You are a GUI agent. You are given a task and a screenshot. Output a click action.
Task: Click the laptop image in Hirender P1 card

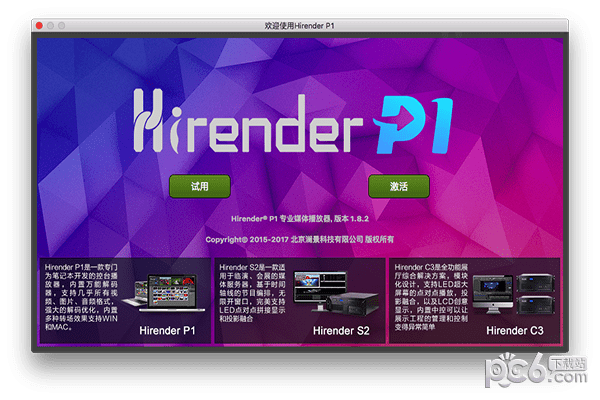point(165,293)
